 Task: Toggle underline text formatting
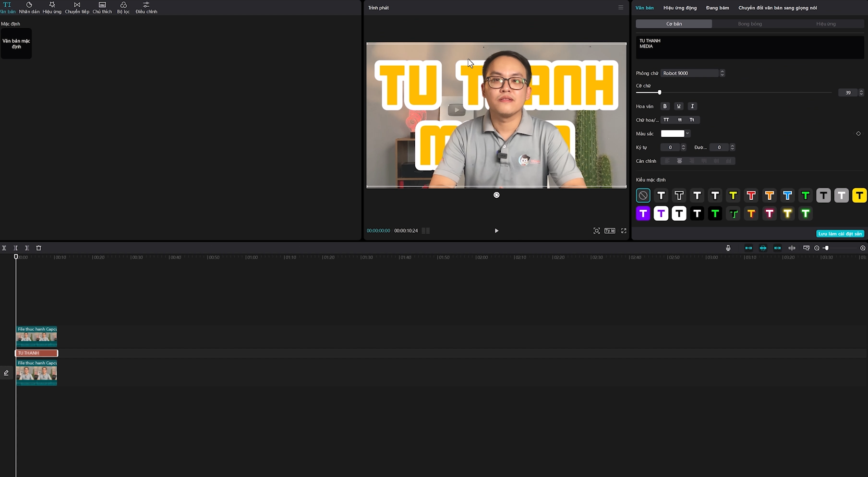click(x=678, y=106)
